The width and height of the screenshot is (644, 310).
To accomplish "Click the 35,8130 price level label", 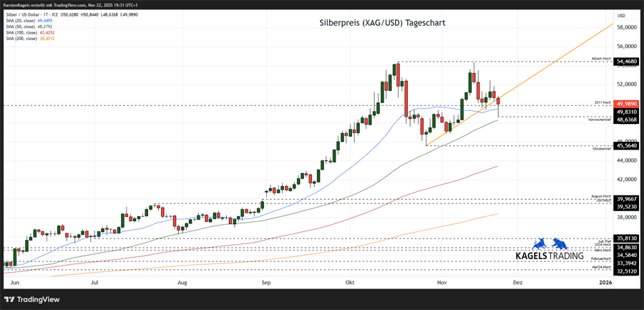I will coord(625,238).
